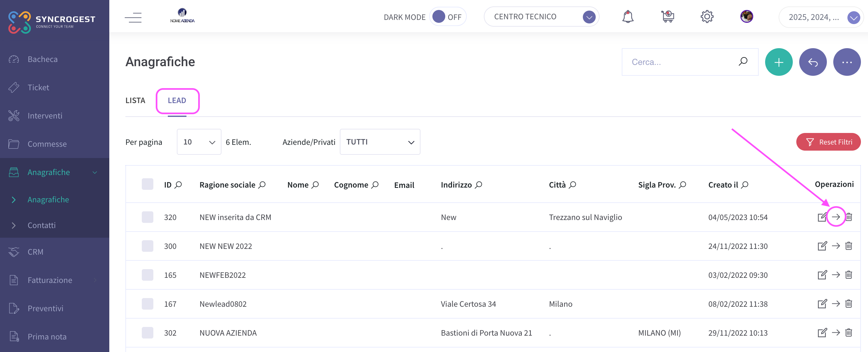Open the settings gear icon
The width and height of the screenshot is (868, 352).
click(x=707, y=16)
